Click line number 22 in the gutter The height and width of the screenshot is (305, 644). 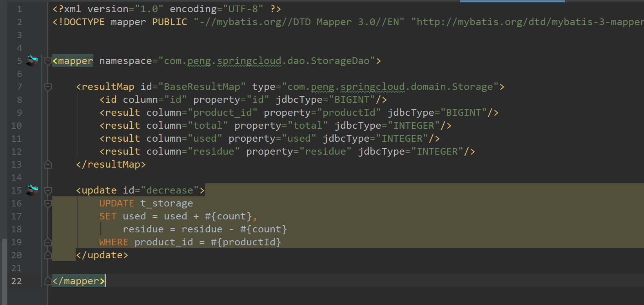coord(16,281)
